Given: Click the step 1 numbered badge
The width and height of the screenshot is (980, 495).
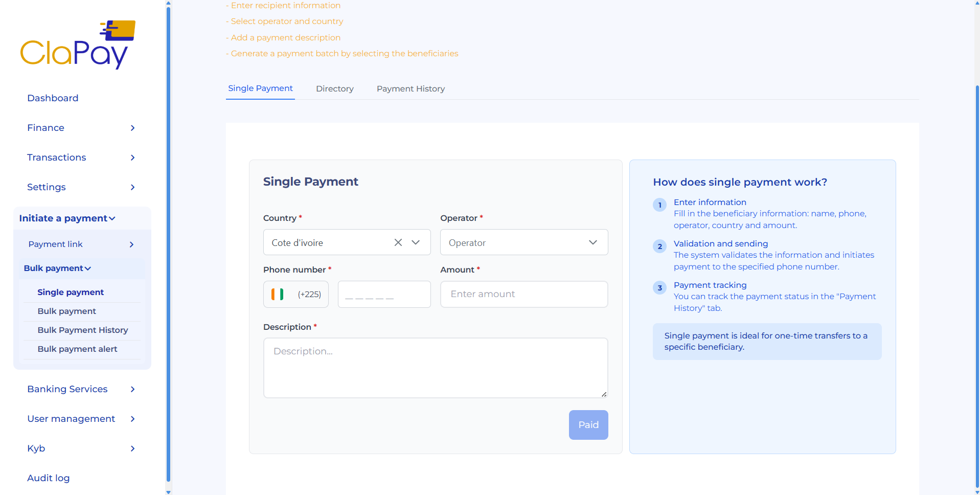Looking at the screenshot, I should (x=659, y=205).
